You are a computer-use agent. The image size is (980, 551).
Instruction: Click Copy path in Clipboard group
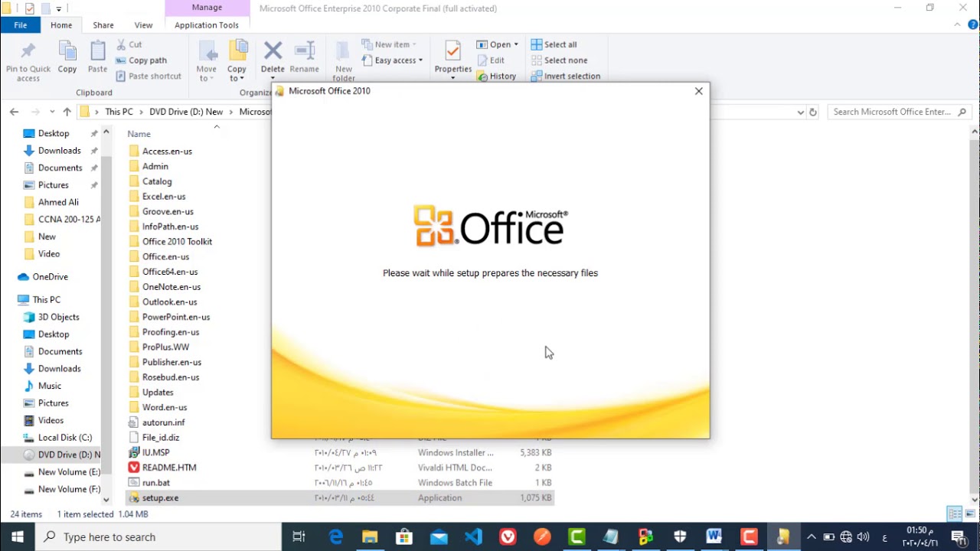click(x=141, y=60)
